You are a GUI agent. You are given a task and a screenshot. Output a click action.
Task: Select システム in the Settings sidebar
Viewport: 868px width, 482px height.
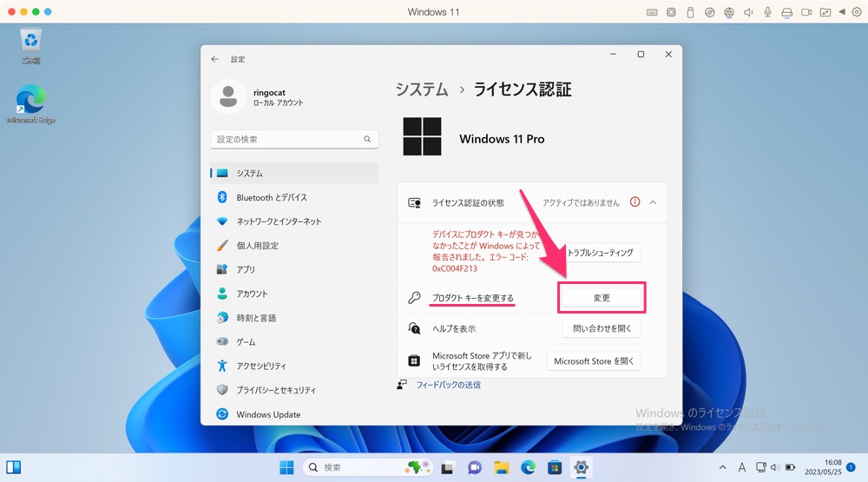pyautogui.click(x=294, y=174)
